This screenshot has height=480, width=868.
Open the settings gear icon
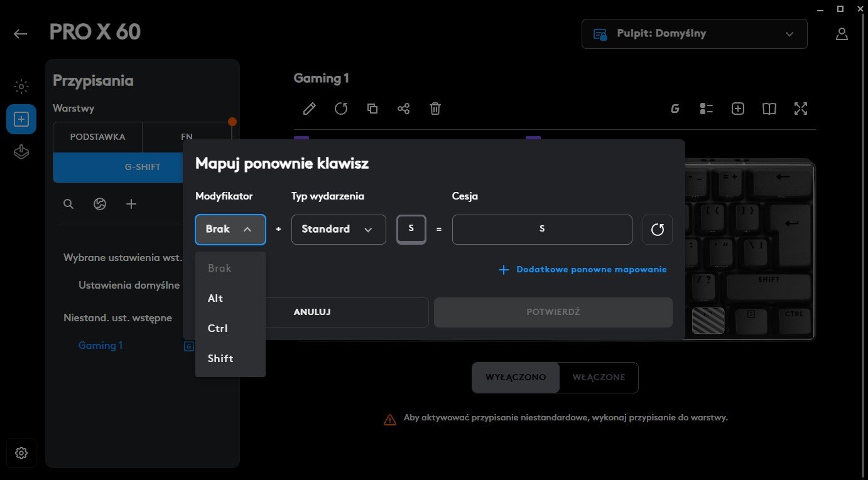tap(21, 452)
